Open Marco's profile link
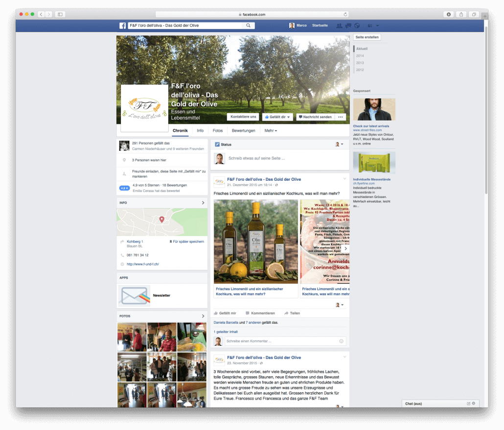This screenshot has height=430, width=504. [x=298, y=25]
